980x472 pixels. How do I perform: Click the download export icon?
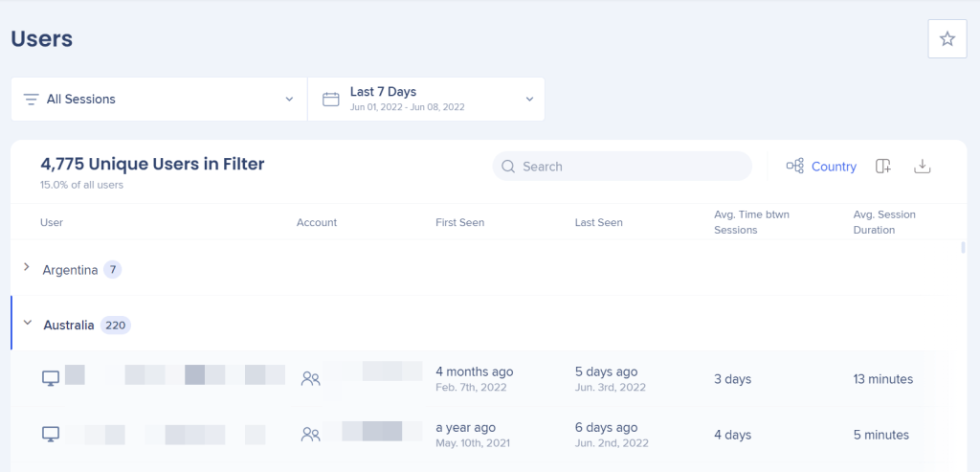click(922, 167)
